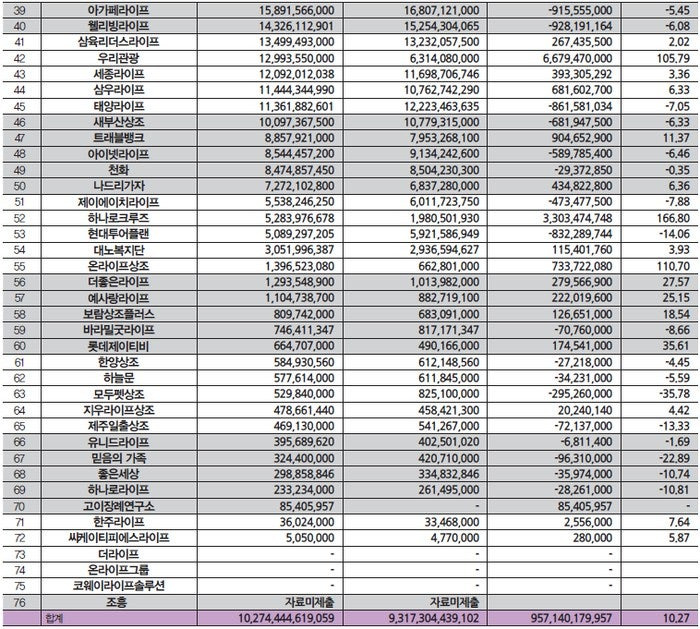
Task: Click 제이에이치라이프 name cell
Action: [x=118, y=202]
